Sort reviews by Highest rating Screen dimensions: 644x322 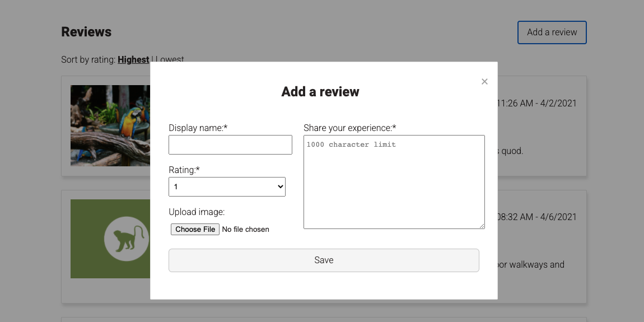tap(133, 59)
